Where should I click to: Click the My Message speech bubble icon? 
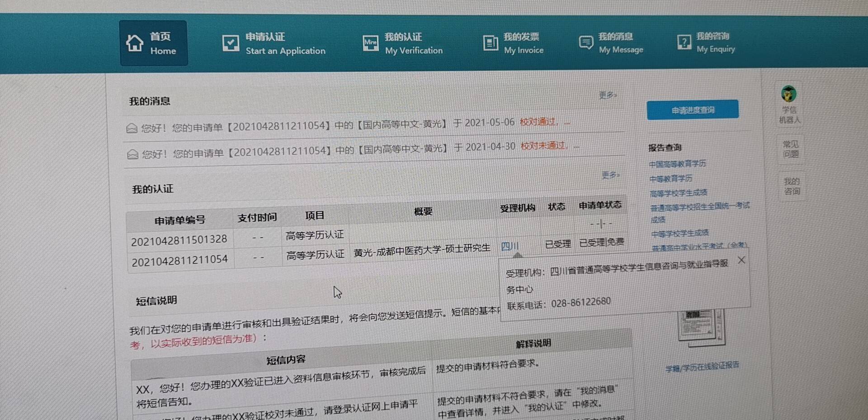tap(586, 43)
